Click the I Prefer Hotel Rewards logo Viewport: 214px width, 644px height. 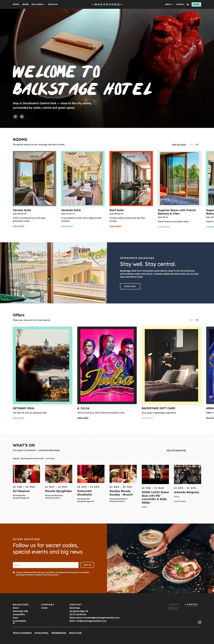(191, 605)
